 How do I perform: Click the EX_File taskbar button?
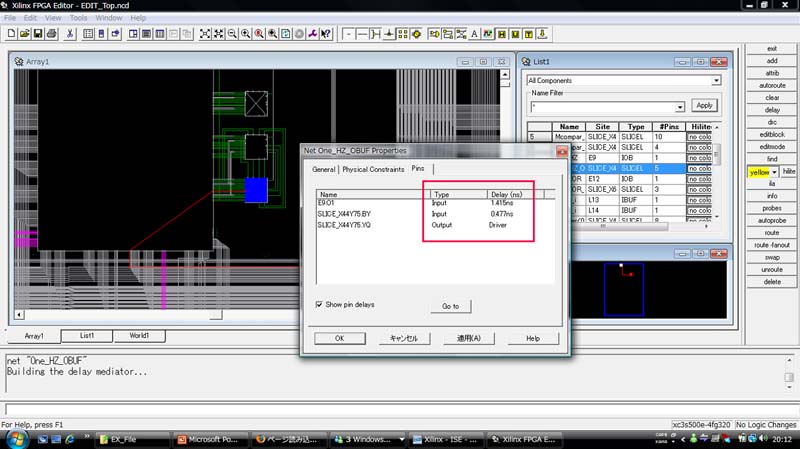click(x=134, y=439)
